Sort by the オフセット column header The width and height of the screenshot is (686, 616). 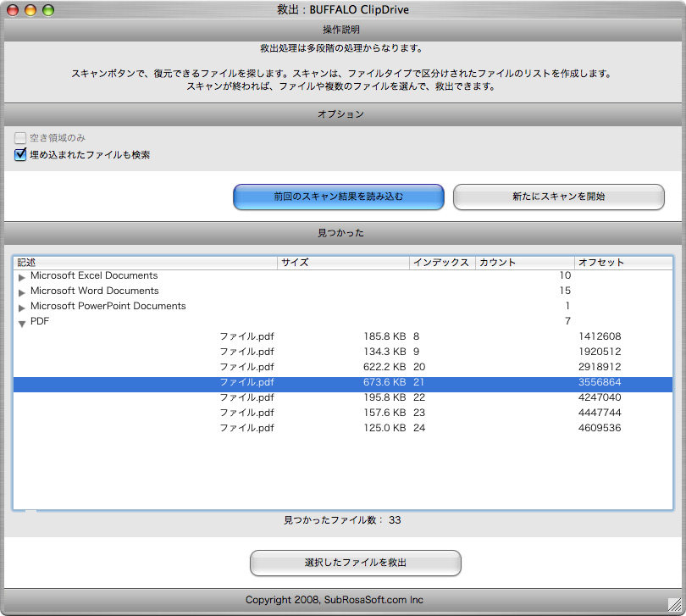point(623,263)
